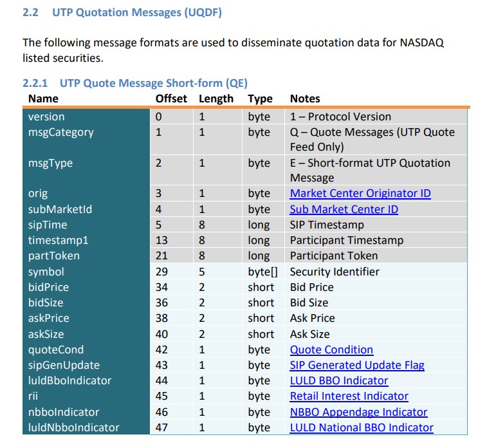Viewport: 487px width, 448px height.
Task: Click the section 2.2 UTP Quotation Messages heading
Action: (122, 12)
